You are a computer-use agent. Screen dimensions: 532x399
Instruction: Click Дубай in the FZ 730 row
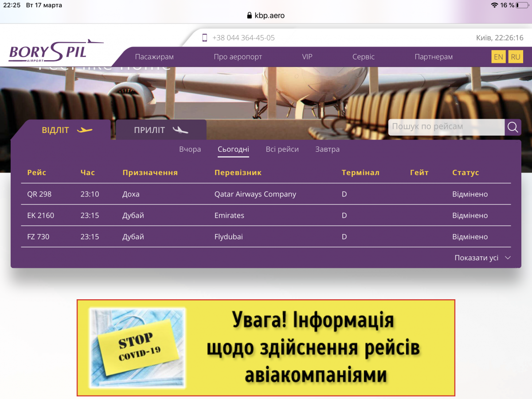133,237
